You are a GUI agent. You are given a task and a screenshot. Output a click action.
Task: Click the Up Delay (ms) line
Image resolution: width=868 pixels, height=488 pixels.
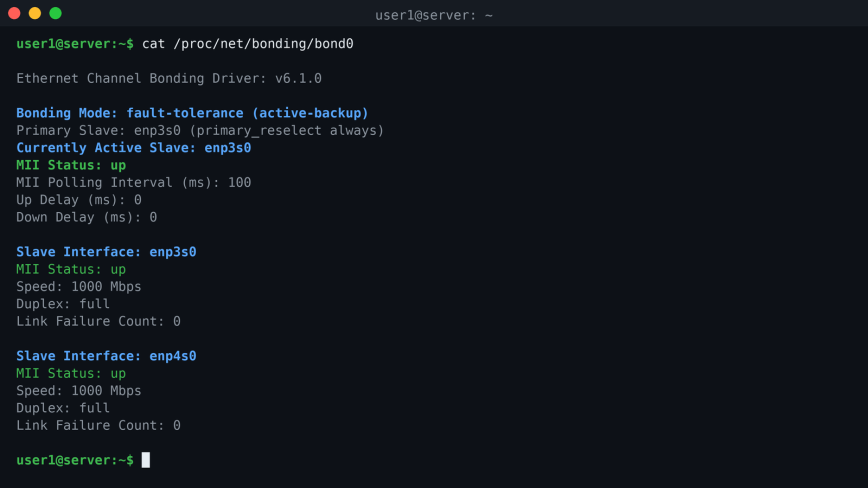[79, 200]
